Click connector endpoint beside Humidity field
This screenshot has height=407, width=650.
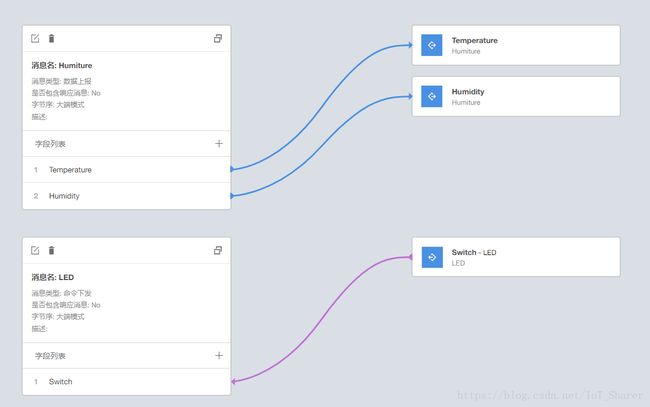pyautogui.click(x=232, y=195)
